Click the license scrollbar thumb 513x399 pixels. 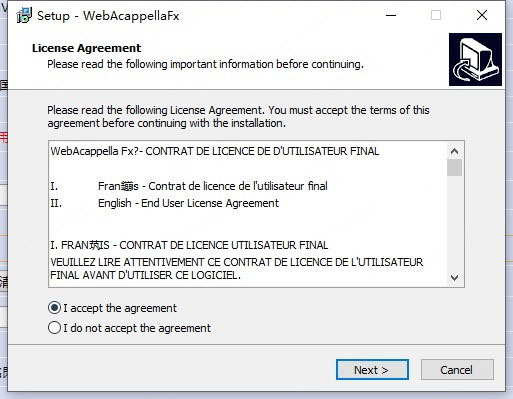pyautogui.click(x=454, y=167)
